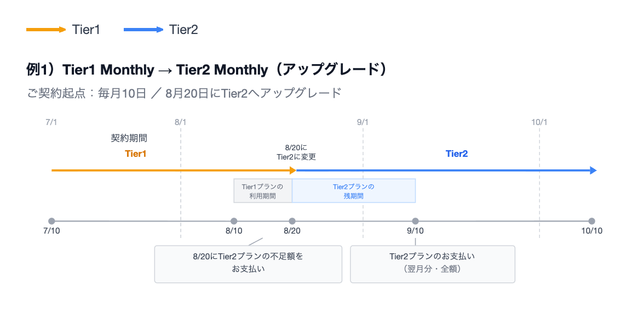The height and width of the screenshot is (312, 644).
Task: Click the bold orange Tier1 label above the line
Action: point(136,154)
